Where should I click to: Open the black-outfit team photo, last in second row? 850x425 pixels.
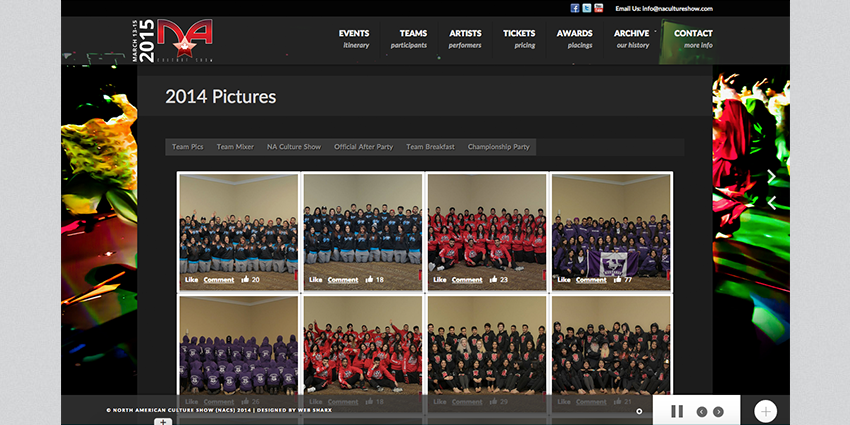tap(611, 347)
